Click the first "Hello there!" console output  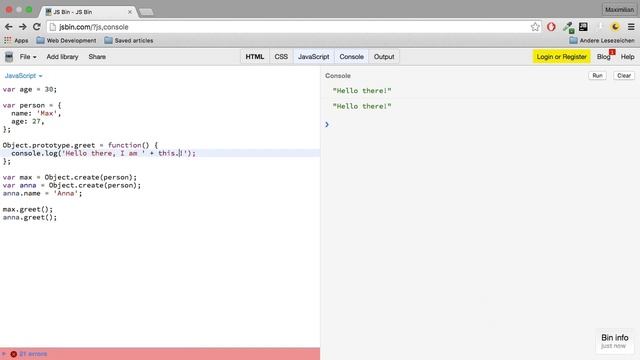point(362,91)
